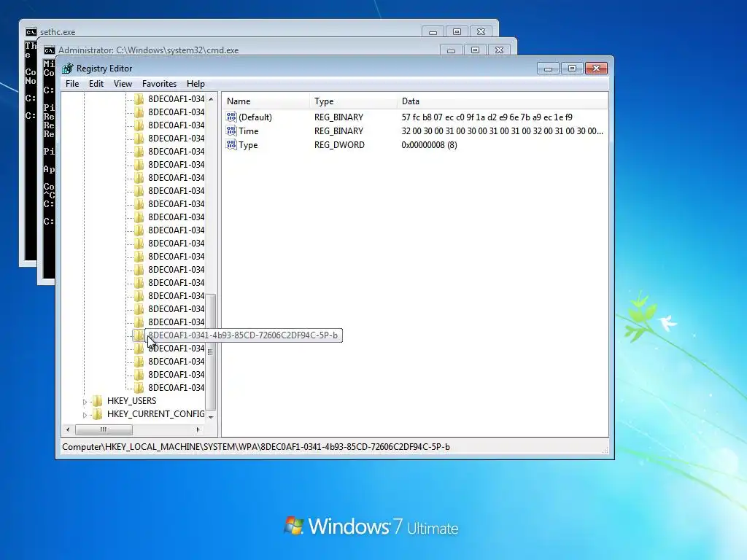
Task: Click the REG_DWORD type cell
Action: coord(339,144)
